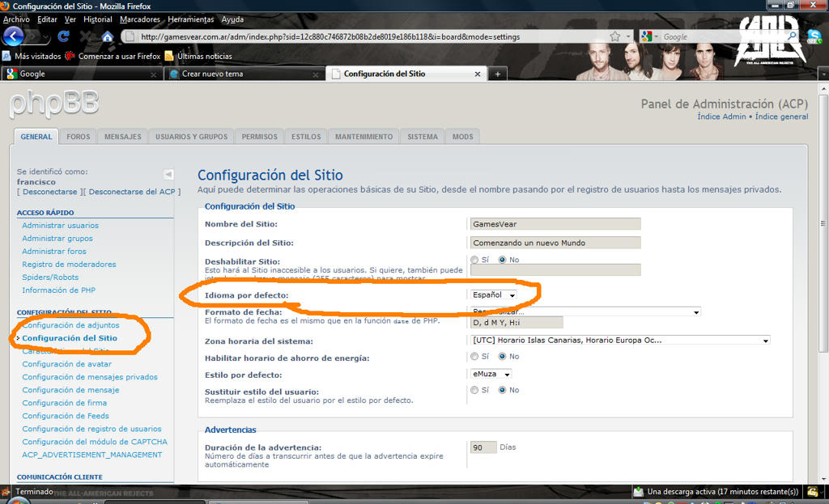Switch to the FOROS tab
829x504 pixels.
click(x=79, y=137)
